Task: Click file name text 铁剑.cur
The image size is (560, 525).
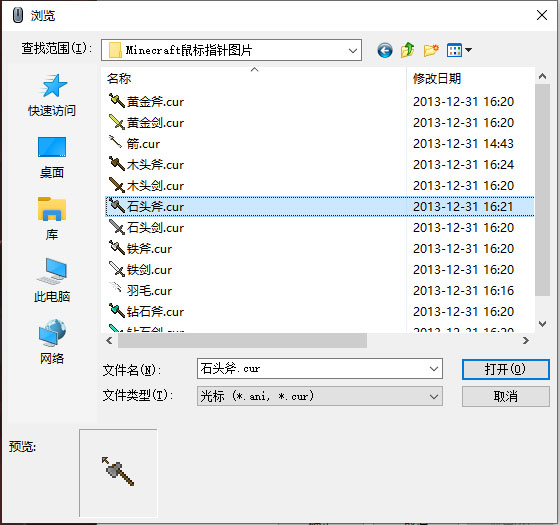Action: click(149, 270)
